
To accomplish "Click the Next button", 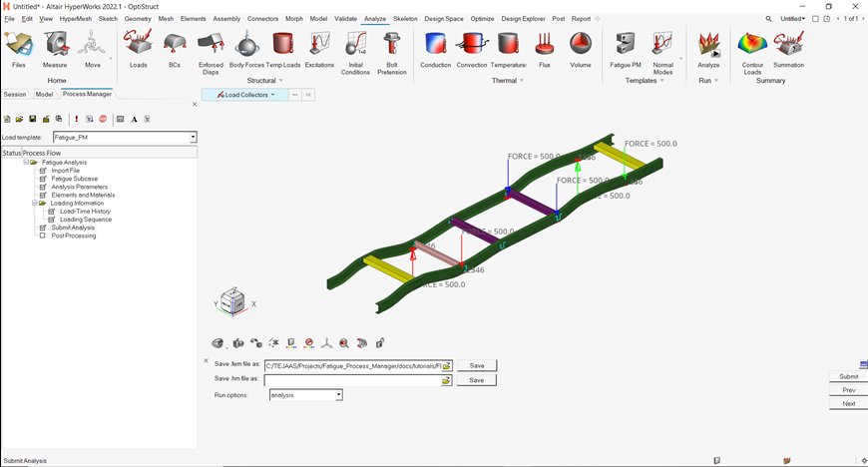I will (848, 404).
